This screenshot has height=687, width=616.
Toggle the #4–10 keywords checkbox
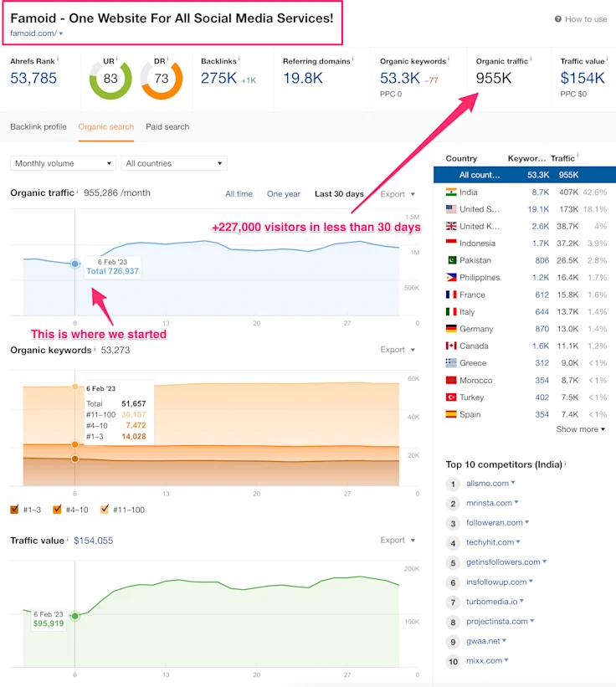click(x=57, y=510)
